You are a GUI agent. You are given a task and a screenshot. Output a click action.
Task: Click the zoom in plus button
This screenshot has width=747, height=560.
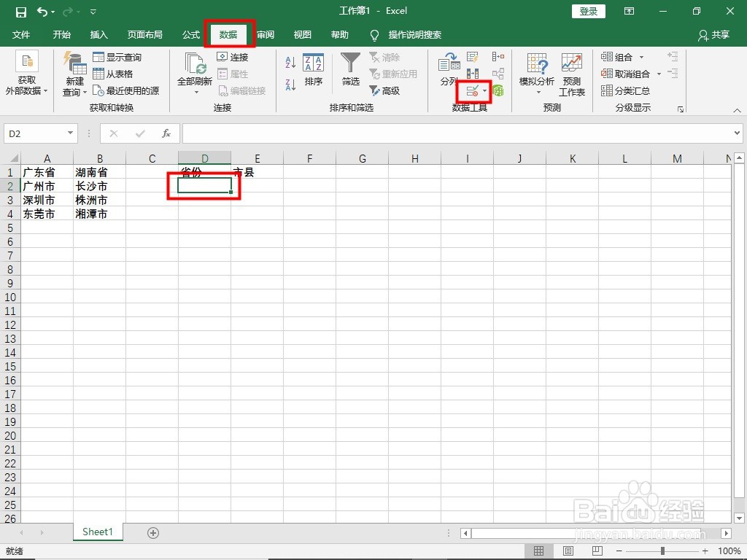pyautogui.click(x=705, y=551)
